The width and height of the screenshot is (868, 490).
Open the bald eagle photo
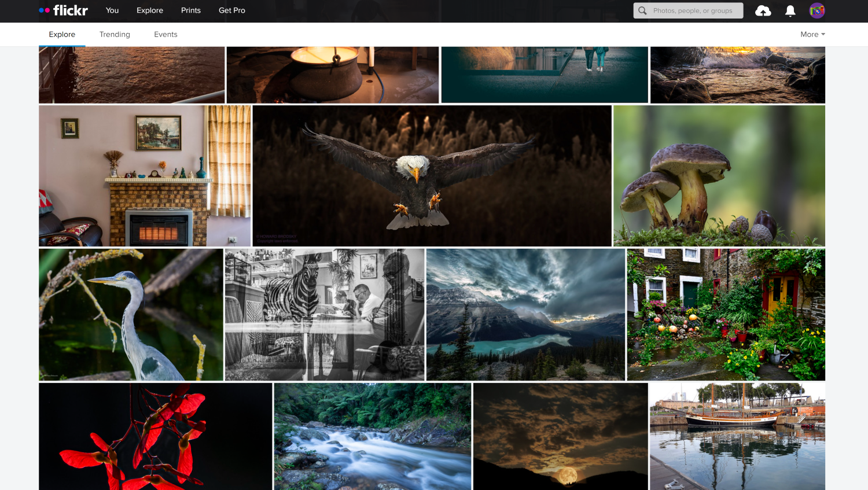(x=431, y=175)
